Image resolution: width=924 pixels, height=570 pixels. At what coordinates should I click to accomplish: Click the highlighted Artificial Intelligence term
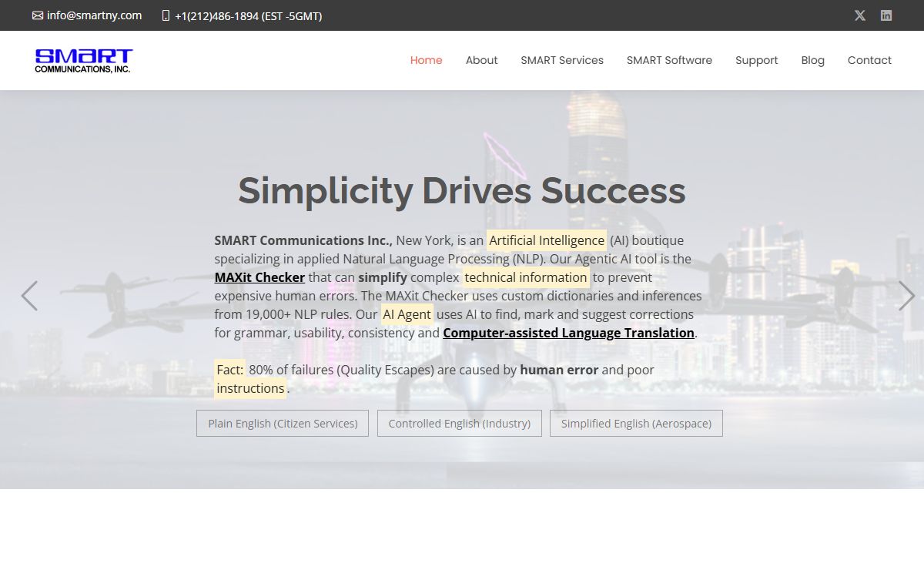547,240
